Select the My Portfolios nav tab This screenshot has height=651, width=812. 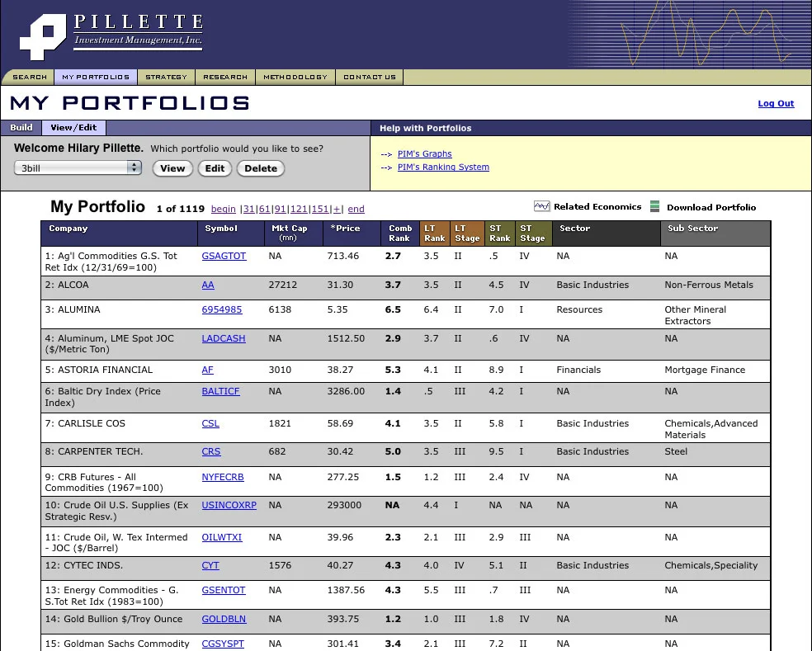pos(96,78)
